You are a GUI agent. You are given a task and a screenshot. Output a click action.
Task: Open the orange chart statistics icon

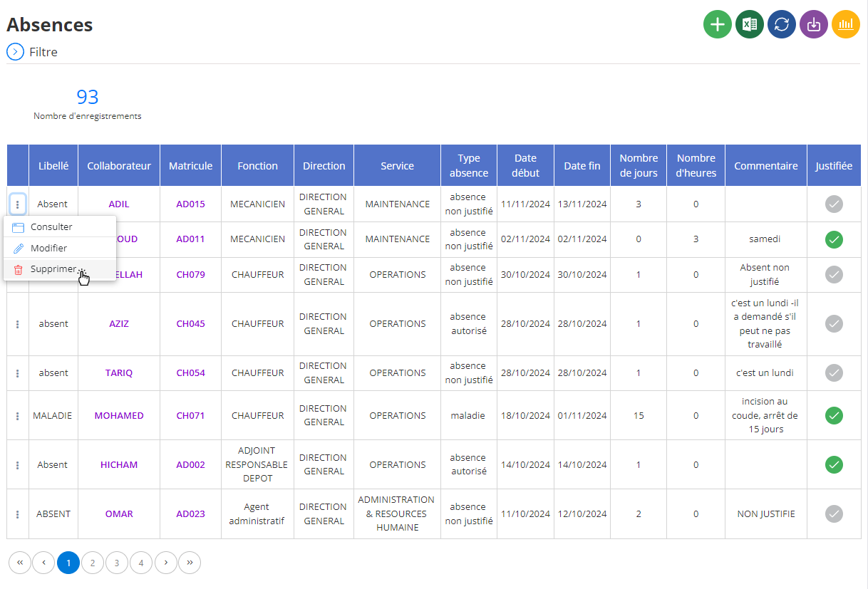(x=846, y=24)
